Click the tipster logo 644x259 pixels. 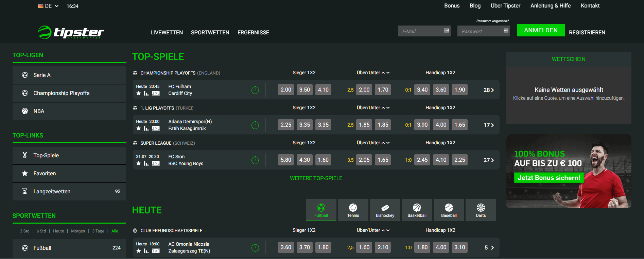point(71,32)
